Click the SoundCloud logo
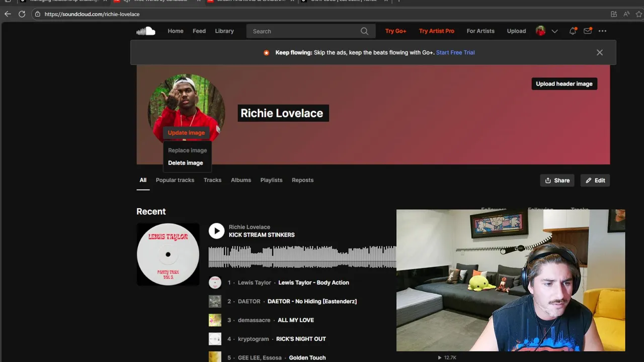The width and height of the screenshot is (644, 362). 146,31
